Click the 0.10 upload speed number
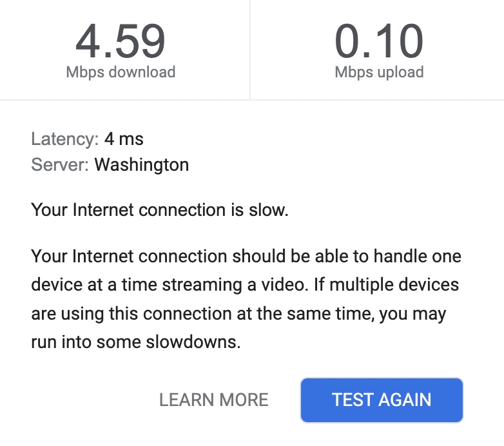This screenshot has height=446, width=504. [379, 42]
